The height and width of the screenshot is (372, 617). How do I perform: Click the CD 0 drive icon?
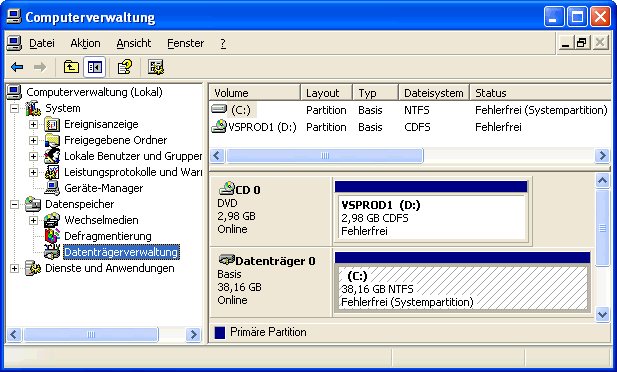pos(227,189)
